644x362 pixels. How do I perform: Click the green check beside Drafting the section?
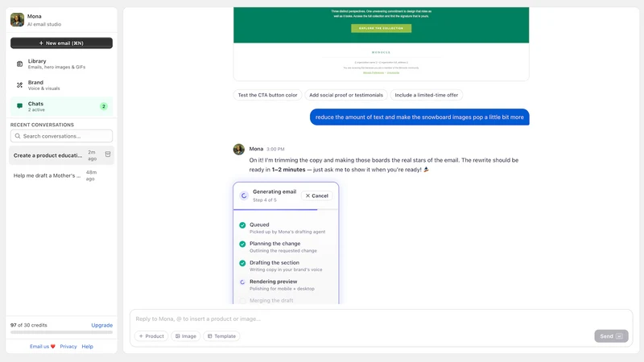(x=242, y=263)
